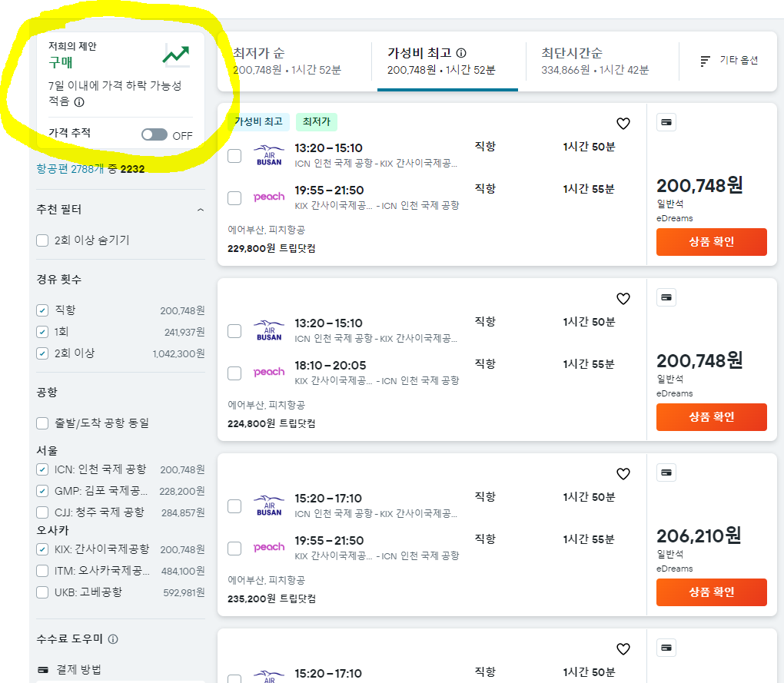Favorite the first flight with the heart icon

tap(623, 123)
